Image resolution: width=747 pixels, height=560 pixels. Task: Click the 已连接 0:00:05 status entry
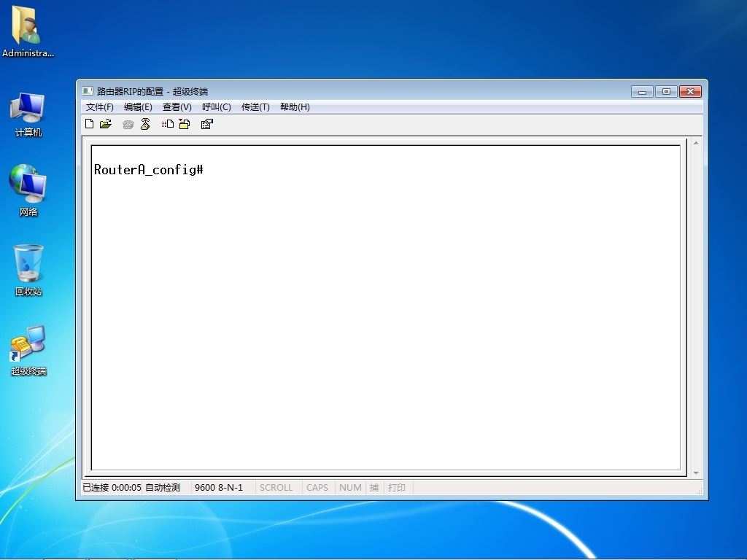click(112, 488)
